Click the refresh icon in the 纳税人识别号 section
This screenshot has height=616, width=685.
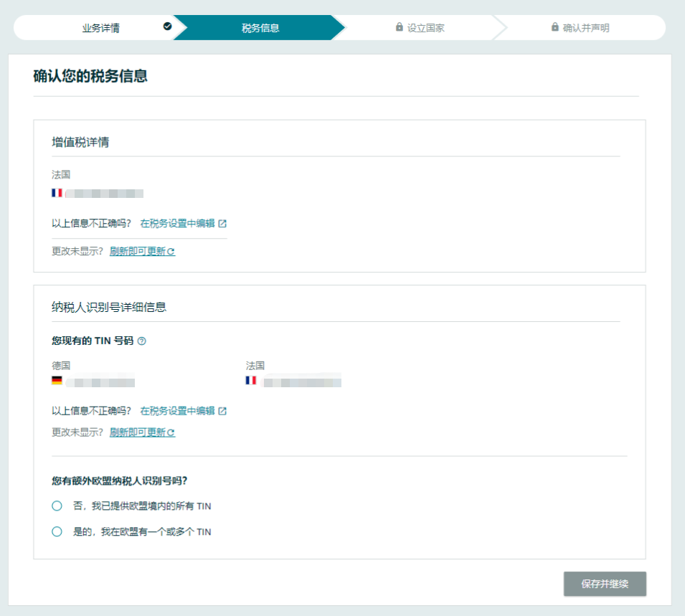[x=171, y=432]
